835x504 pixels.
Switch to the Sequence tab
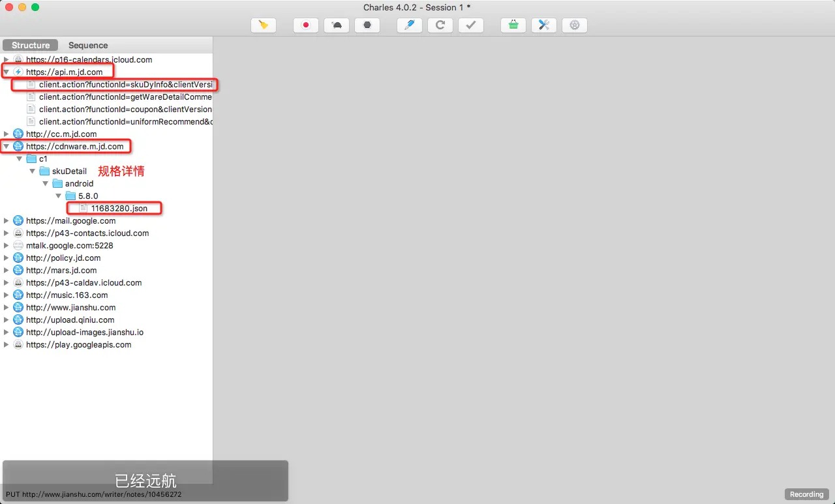coord(88,45)
